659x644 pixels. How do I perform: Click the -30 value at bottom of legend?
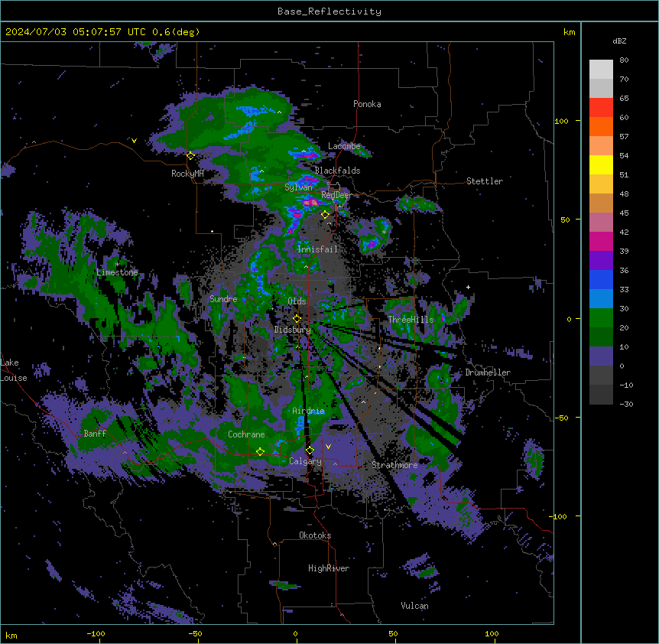[626, 404]
